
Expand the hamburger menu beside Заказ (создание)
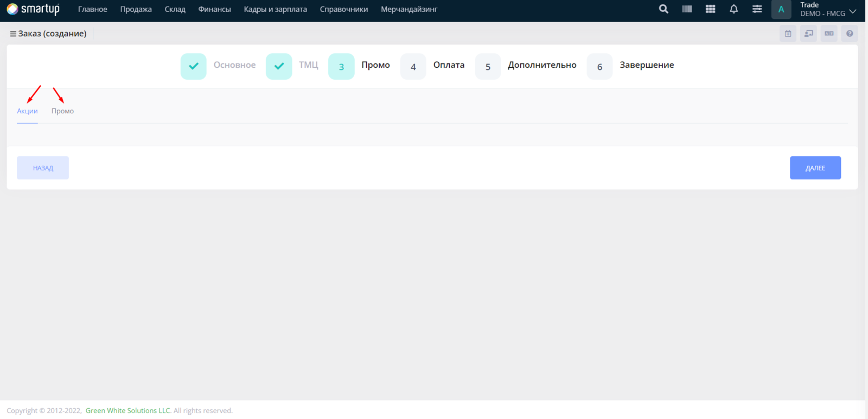[x=13, y=34]
